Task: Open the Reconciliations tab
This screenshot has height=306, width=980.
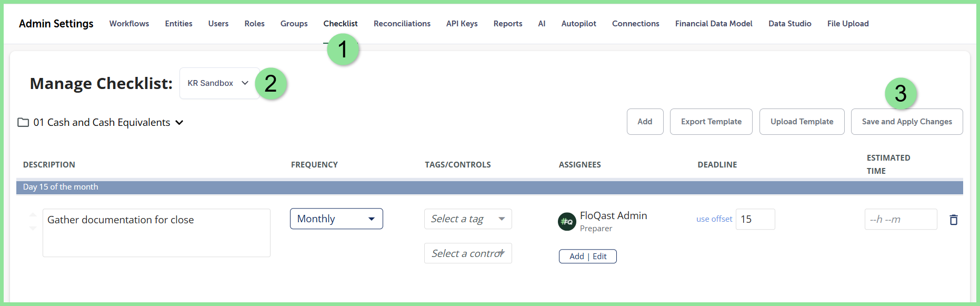Action: coord(402,24)
